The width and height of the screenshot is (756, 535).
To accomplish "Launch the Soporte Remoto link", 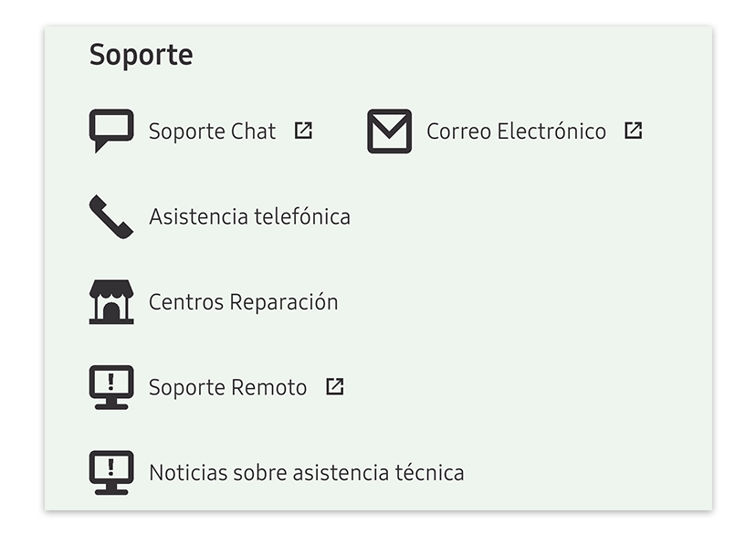I will (x=227, y=387).
